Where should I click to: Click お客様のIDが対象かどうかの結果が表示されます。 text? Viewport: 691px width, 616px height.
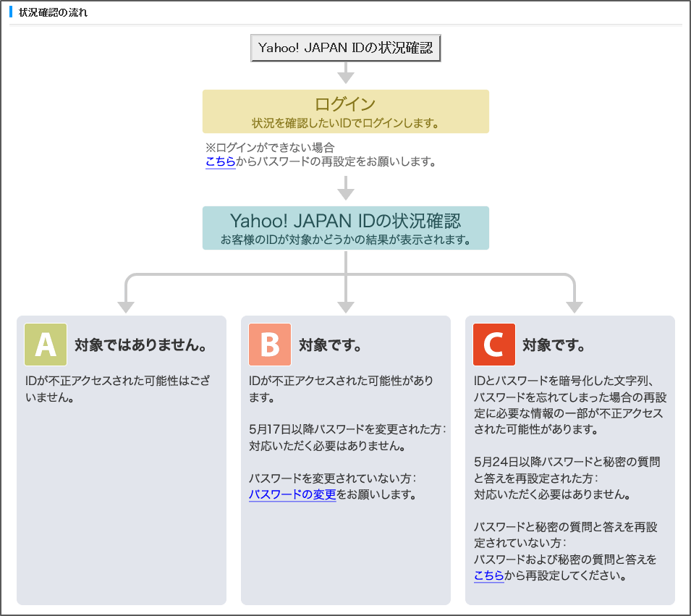346,240
